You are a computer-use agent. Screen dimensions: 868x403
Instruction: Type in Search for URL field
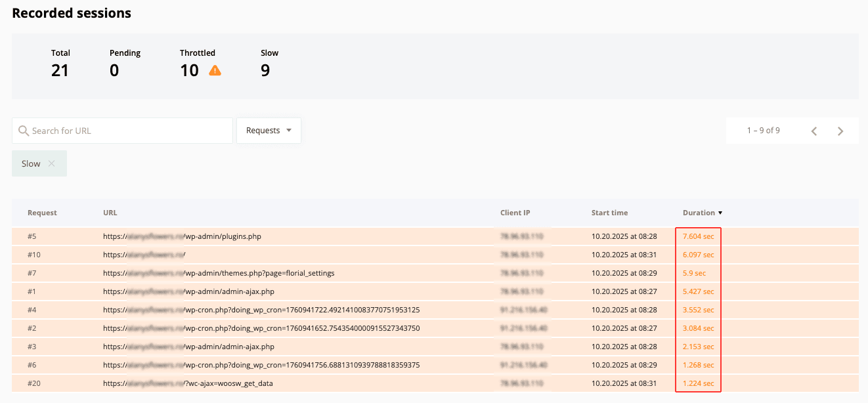coord(128,131)
